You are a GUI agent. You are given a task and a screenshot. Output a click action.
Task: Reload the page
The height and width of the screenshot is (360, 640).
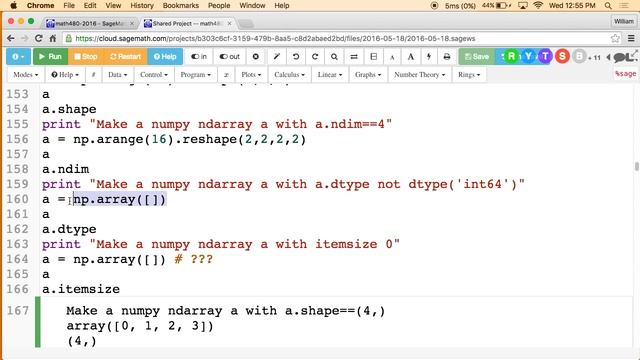38,38
